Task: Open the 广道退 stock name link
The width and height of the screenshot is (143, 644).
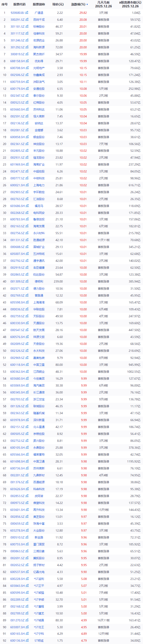Action: click(39, 13)
